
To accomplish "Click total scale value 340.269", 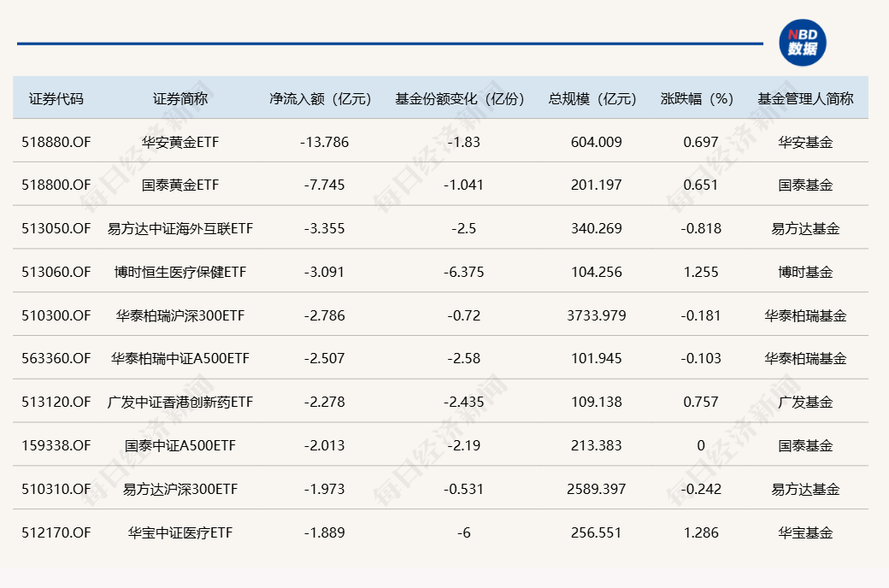I will tap(597, 228).
